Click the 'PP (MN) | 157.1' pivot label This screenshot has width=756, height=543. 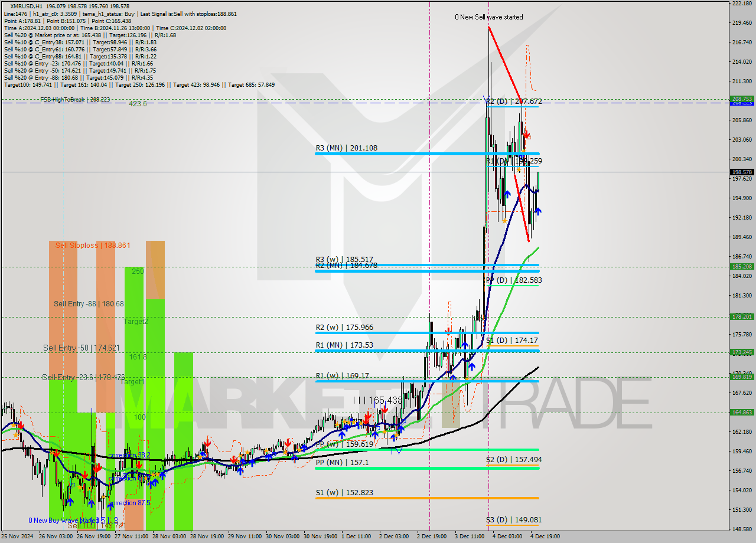tap(342, 462)
